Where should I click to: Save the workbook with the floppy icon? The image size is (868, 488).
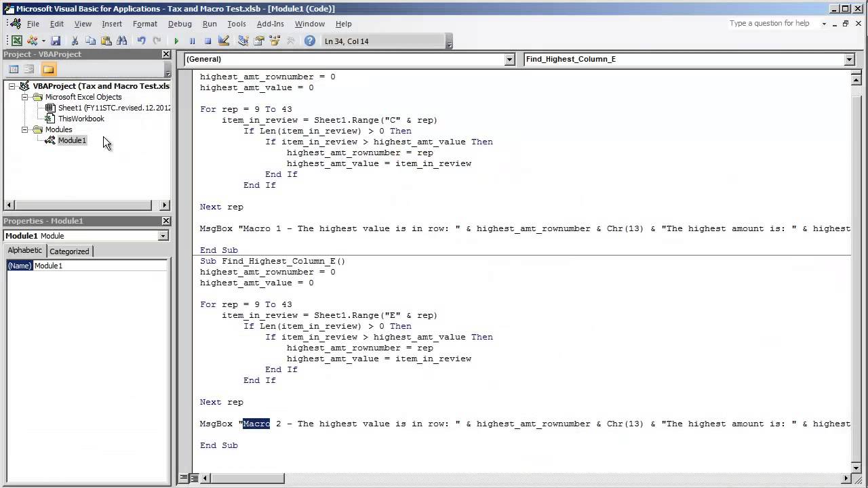[56, 41]
